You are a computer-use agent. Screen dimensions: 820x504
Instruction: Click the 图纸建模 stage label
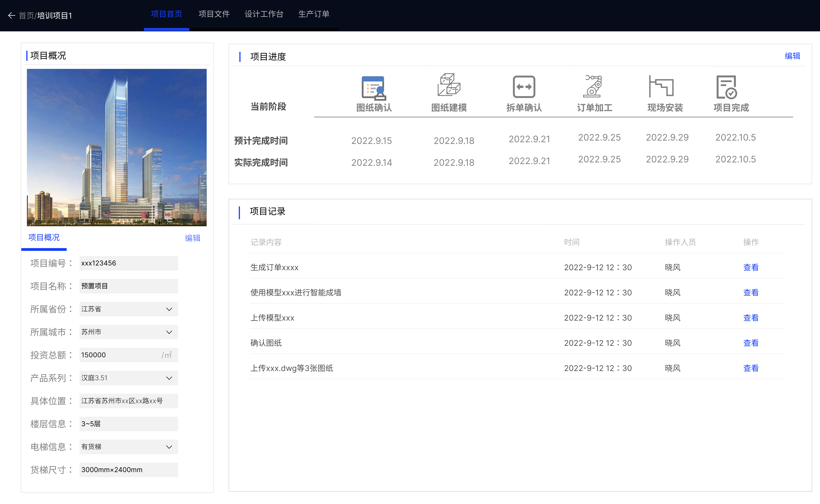point(449,108)
